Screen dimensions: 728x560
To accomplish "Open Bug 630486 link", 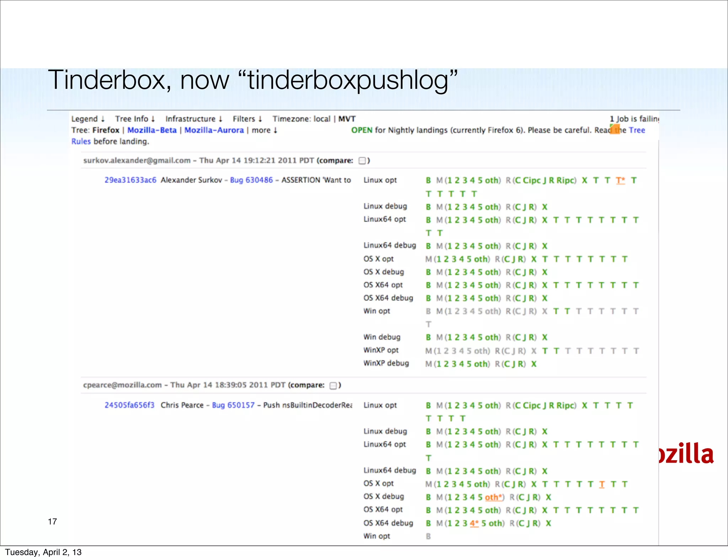I will [251, 180].
